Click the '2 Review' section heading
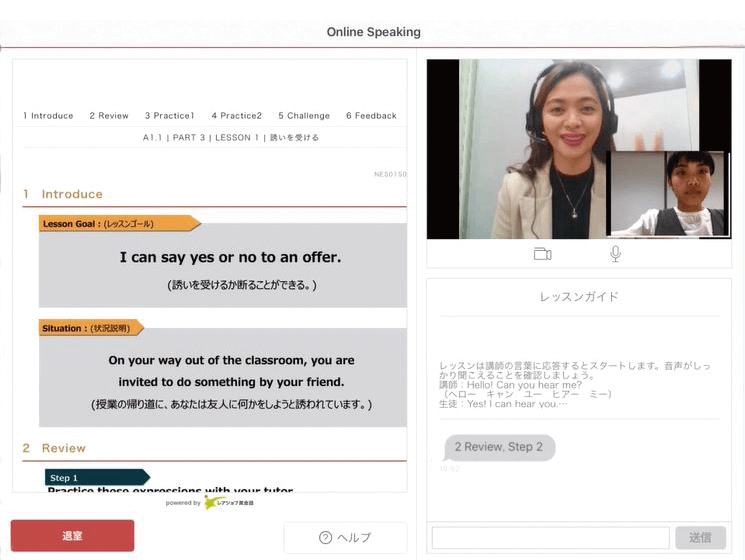 point(54,448)
